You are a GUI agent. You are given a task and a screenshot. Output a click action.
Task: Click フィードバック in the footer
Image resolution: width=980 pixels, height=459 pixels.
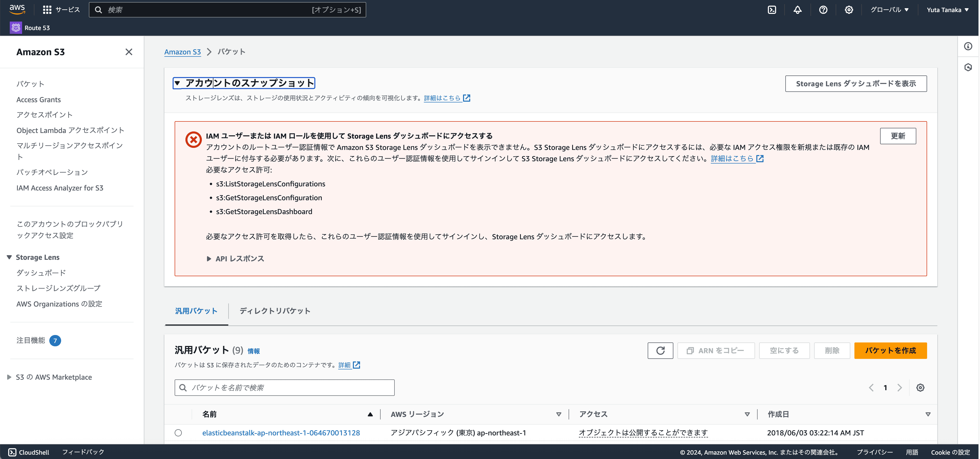(x=83, y=452)
